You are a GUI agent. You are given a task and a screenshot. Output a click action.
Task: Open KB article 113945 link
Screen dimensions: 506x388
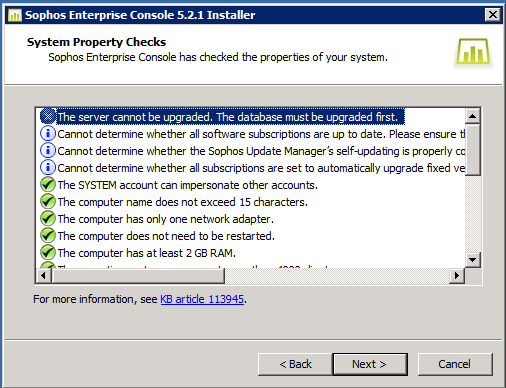click(x=202, y=299)
